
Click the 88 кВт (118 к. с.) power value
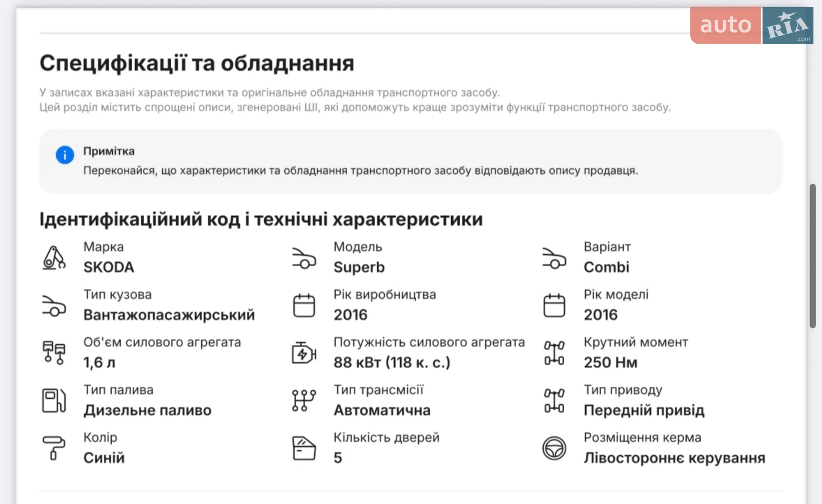click(392, 363)
